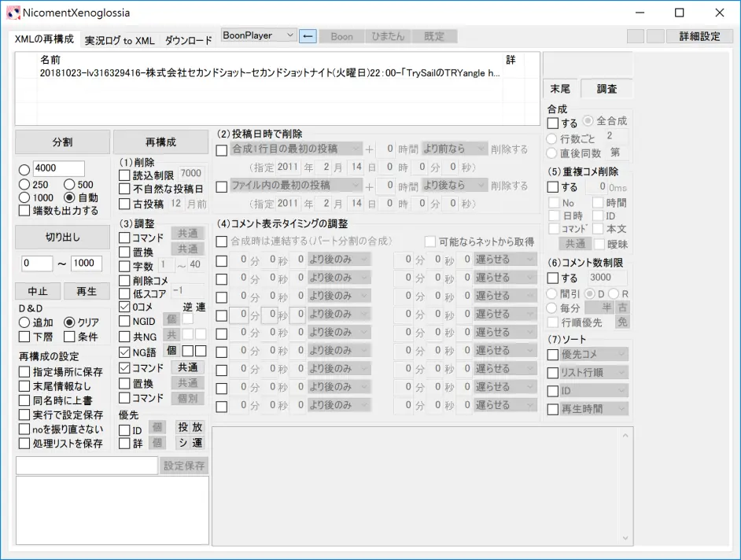741x560 pixels.
Task: Open the より前なら dropdown
Action: click(454, 149)
